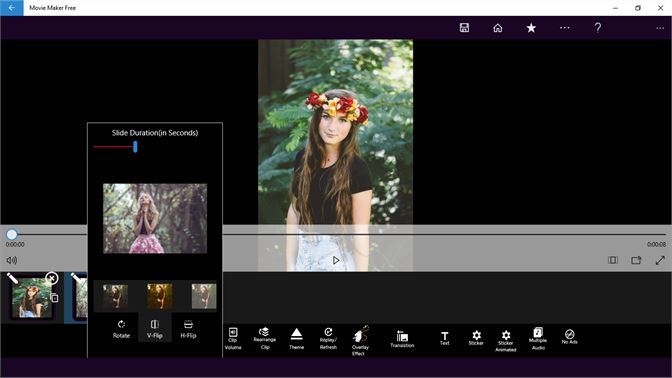Open the Text tool
Image resolution: width=672 pixels, height=378 pixels.
pyautogui.click(x=444, y=339)
